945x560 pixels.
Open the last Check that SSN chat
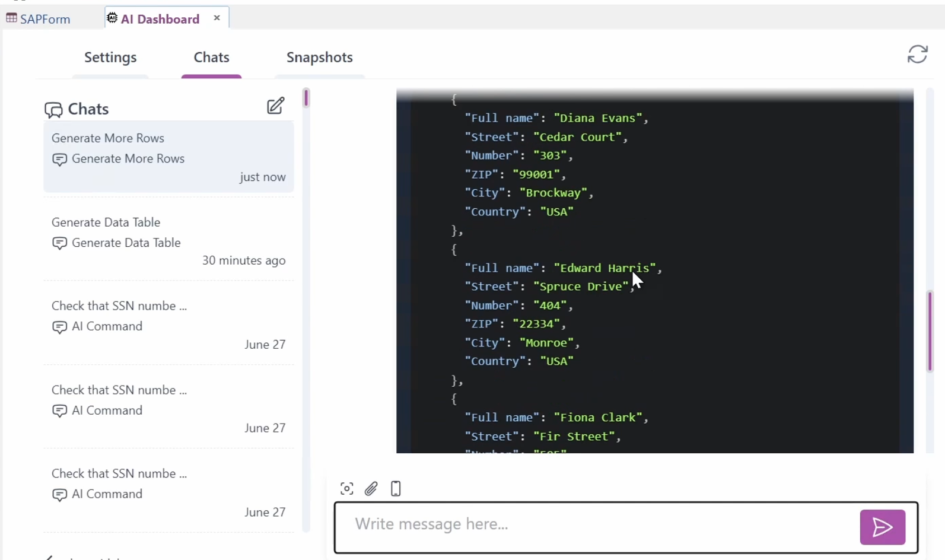(x=168, y=492)
